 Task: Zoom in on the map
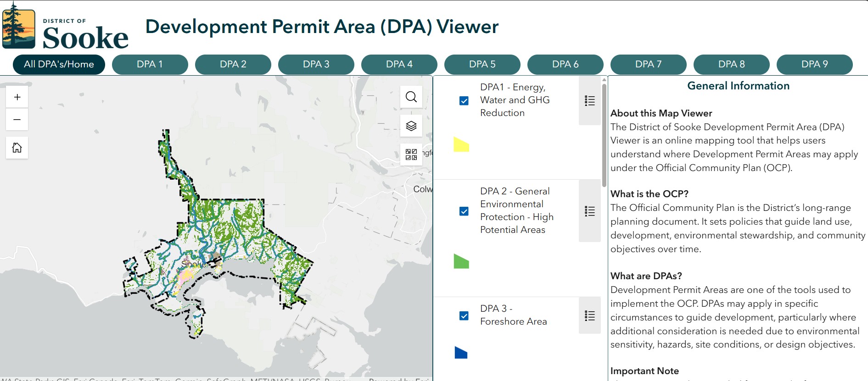pos(17,97)
